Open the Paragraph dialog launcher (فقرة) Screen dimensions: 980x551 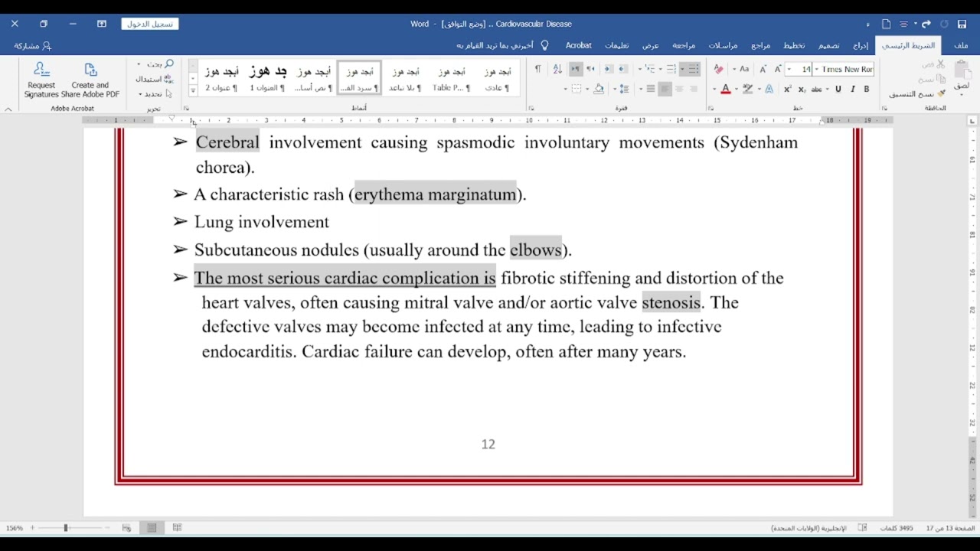pyautogui.click(x=531, y=109)
